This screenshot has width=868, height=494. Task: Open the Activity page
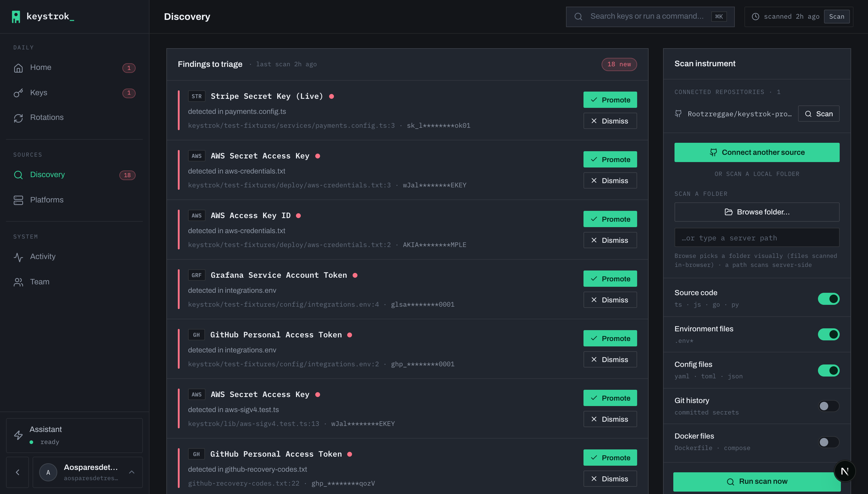[74, 257]
